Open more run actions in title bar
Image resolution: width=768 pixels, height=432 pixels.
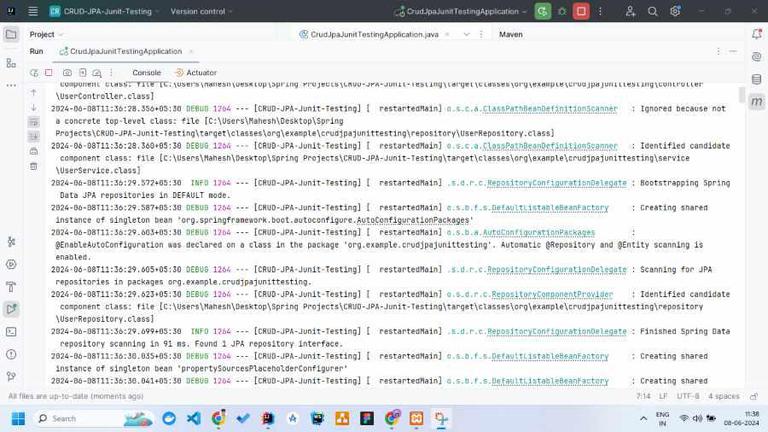pos(600,11)
